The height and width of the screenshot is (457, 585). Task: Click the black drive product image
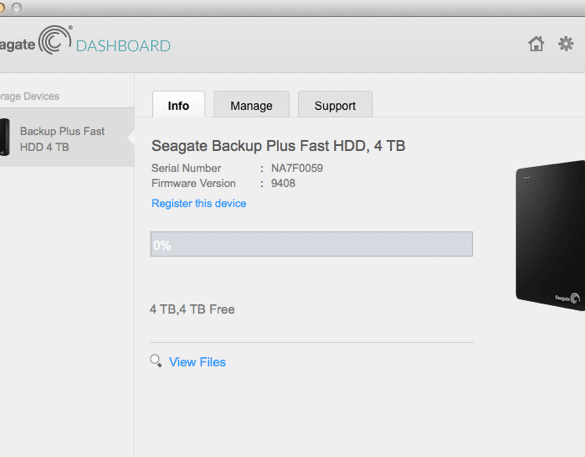550,236
